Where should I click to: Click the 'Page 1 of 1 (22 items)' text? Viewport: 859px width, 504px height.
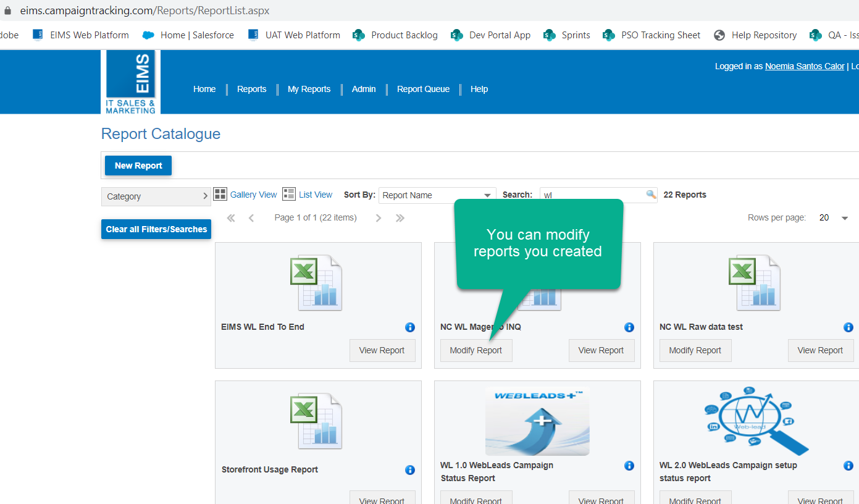tap(316, 217)
